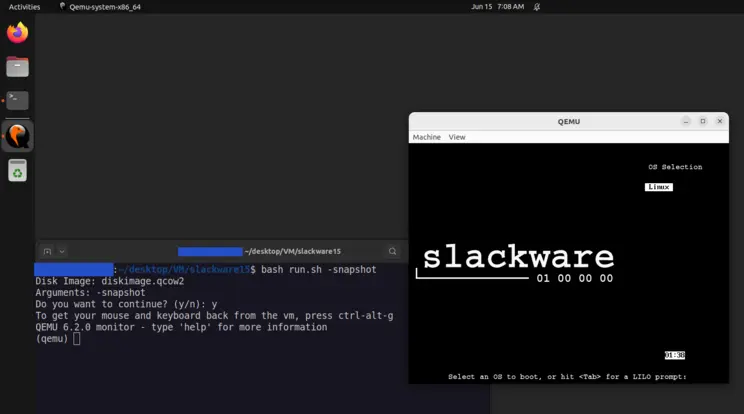Viewport: 744px width, 414px height.
Task: Click the muted notification bell icon
Action: [x=537, y=7]
